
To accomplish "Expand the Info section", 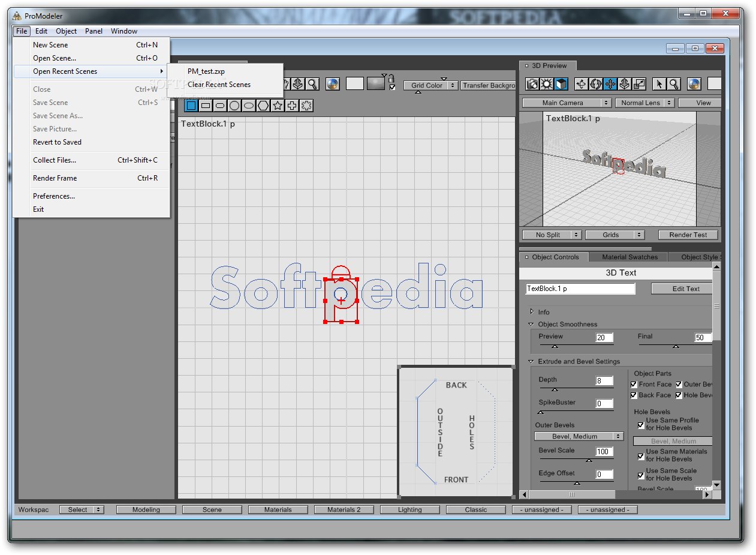I will pyautogui.click(x=532, y=312).
